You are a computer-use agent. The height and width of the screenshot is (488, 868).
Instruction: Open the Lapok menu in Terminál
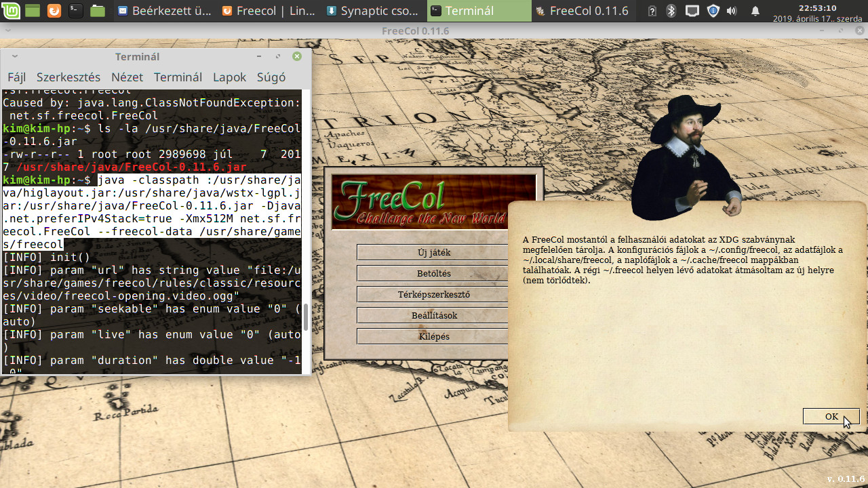click(x=229, y=77)
